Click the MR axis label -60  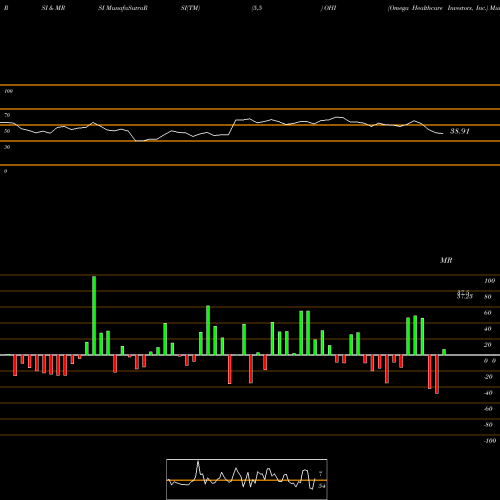(488, 409)
